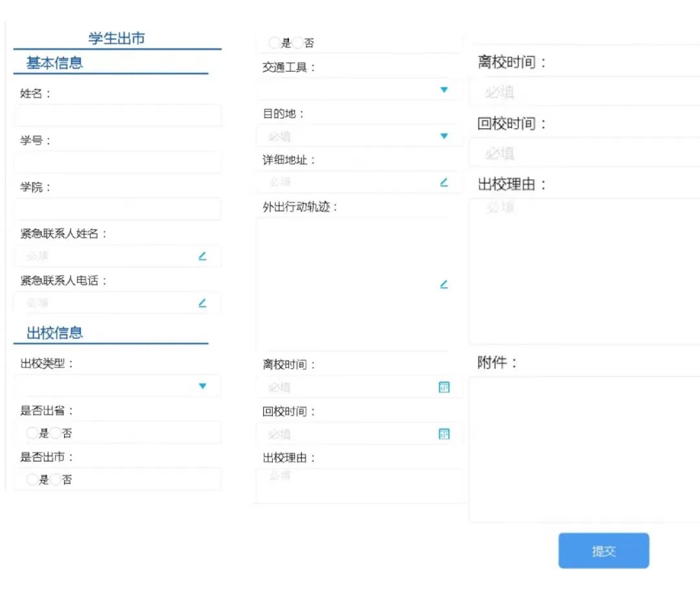This screenshot has height=605, width=700.
Task: Open the 交通工具 dropdown list
Action: tap(444, 90)
